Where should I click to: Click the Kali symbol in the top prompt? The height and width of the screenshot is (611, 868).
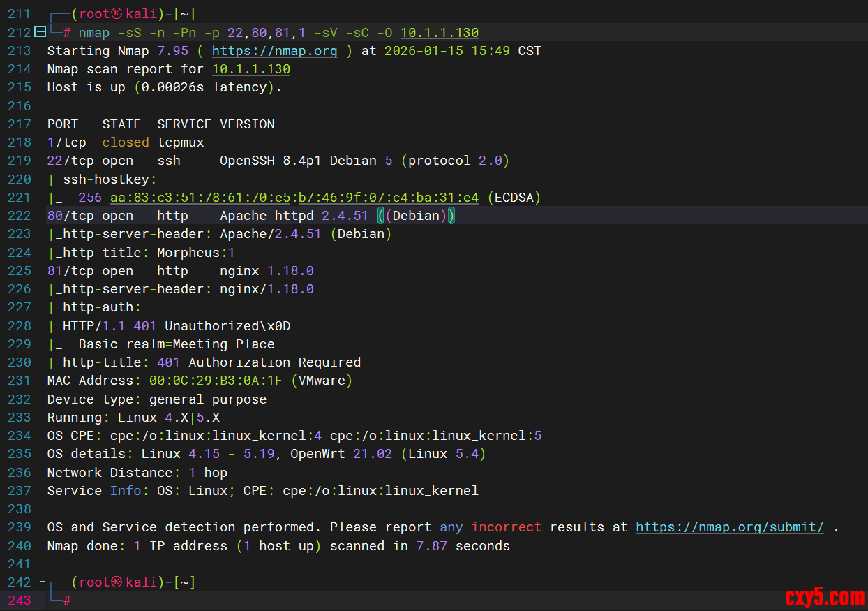click(117, 14)
